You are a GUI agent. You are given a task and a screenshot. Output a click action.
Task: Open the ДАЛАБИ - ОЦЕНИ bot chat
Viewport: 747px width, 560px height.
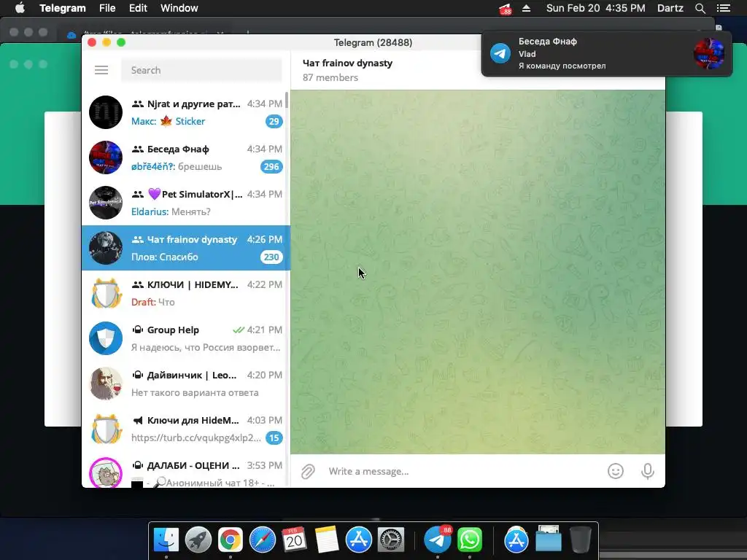186,470
